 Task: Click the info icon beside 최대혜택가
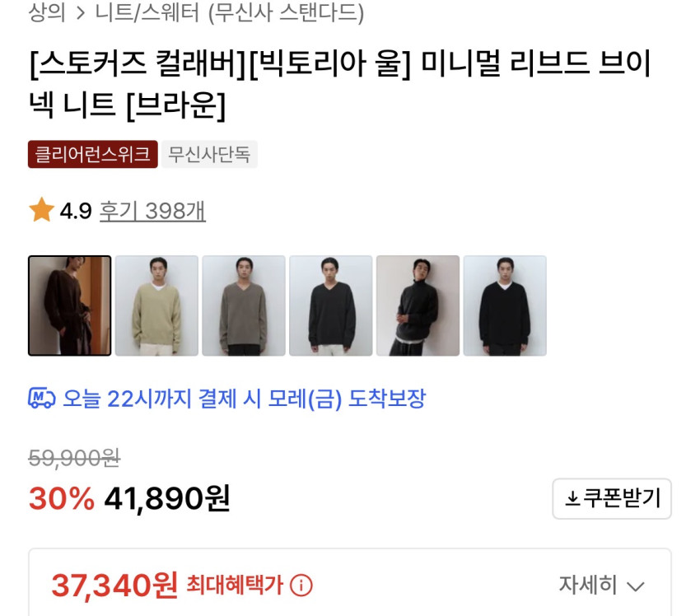[301, 585]
